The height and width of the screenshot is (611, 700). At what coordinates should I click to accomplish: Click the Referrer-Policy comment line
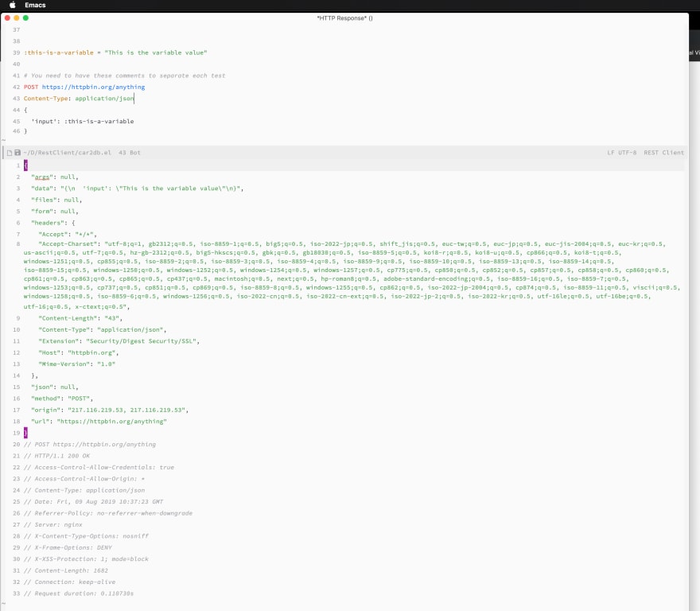(x=108, y=513)
